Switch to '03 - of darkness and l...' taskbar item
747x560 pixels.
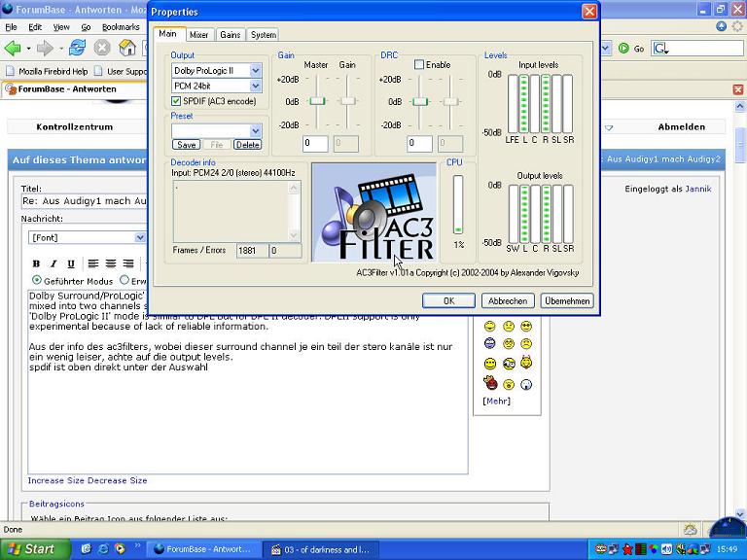point(321,549)
